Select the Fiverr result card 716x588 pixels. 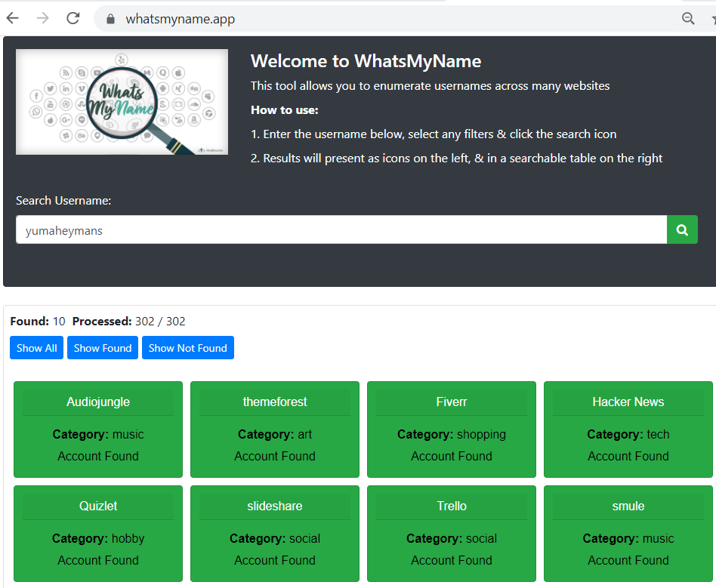tap(452, 429)
